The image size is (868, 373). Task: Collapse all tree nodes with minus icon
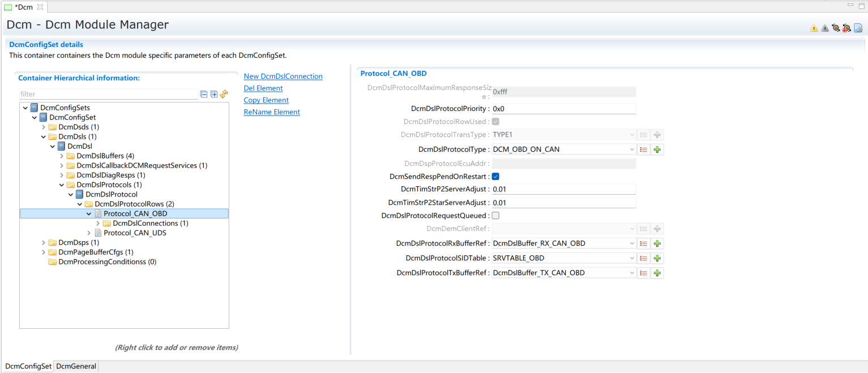204,95
